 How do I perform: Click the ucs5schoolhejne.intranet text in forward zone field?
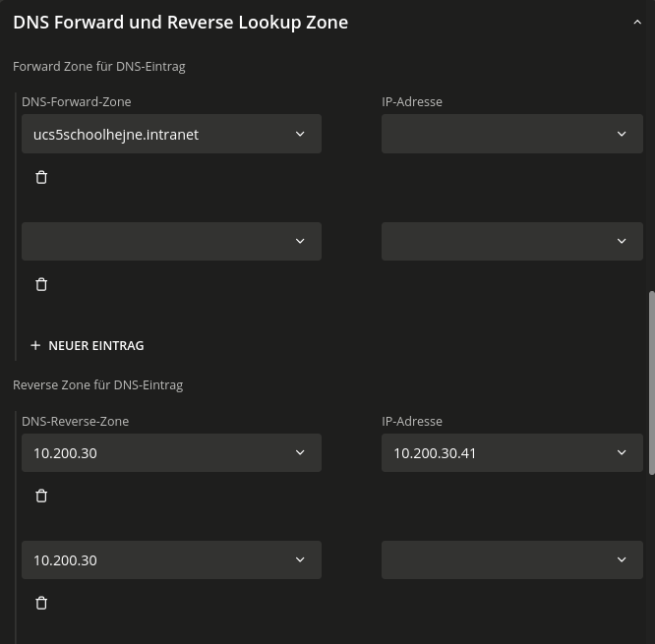point(116,135)
